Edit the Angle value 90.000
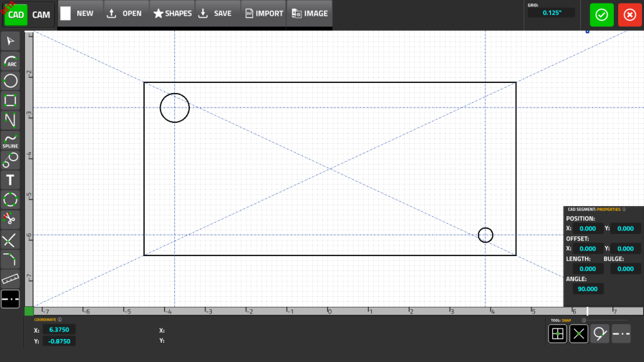The height and width of the screenshot is (362, 644). (587, 288)
